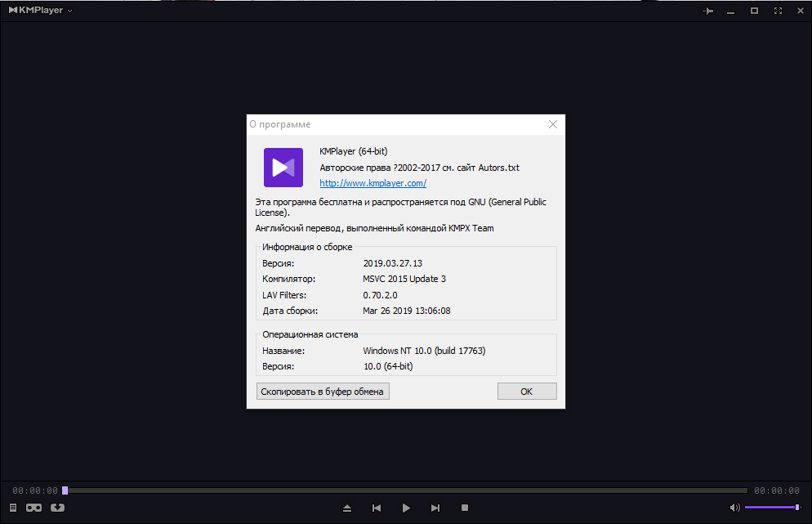Image resolution: width=812 pixels, height=524 pixels.
Task: Open the kmplayer.com website link
Action: tap(373, 183)
